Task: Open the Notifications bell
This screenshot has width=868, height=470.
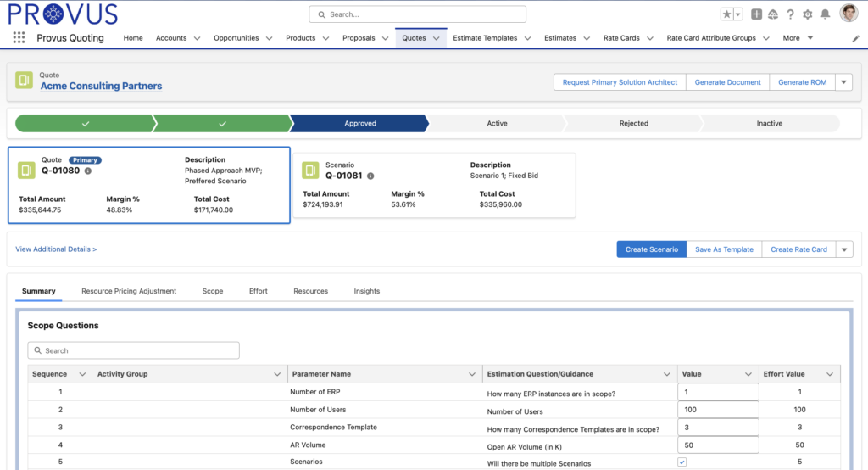Action: [x=825, y=14]
